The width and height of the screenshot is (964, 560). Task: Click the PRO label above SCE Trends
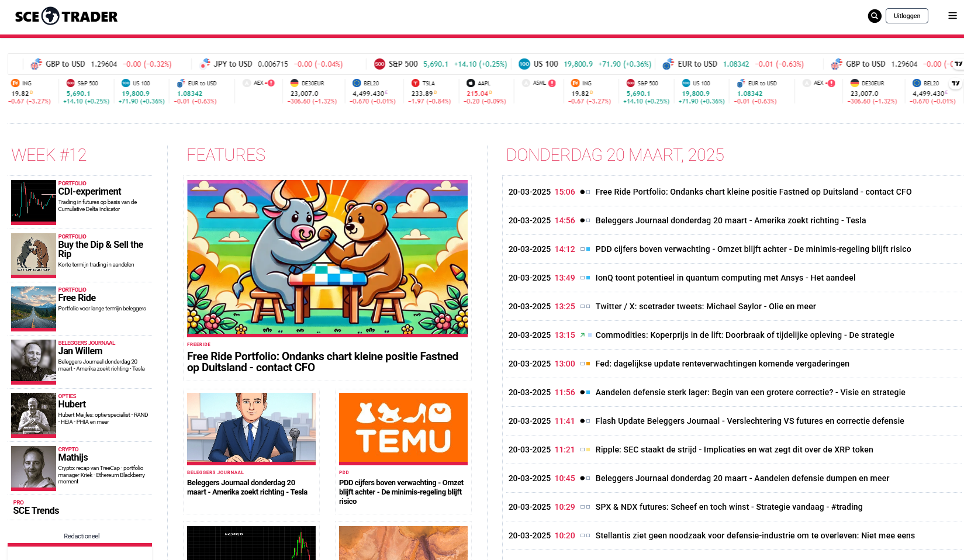click(19, 503)
